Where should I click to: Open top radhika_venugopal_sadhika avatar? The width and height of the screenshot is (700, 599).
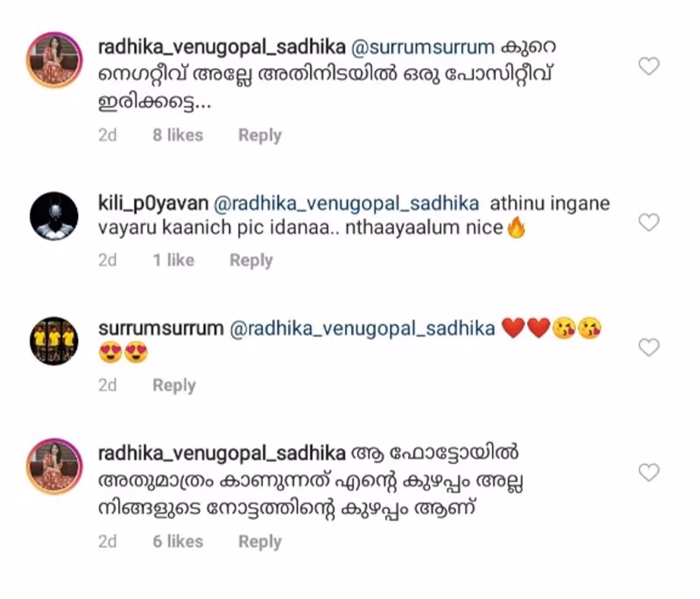pyautogui.click(x=54, y=60)
